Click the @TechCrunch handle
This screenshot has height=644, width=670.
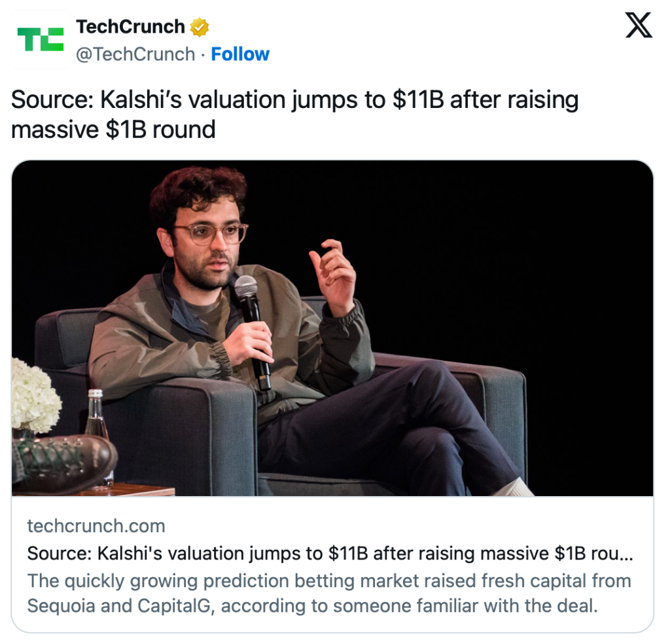[x=135, y=54]
